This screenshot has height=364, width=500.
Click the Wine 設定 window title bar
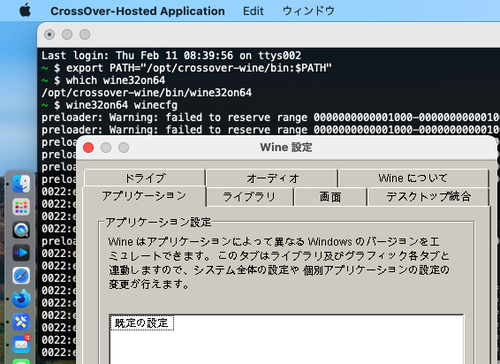pos(286,147)
